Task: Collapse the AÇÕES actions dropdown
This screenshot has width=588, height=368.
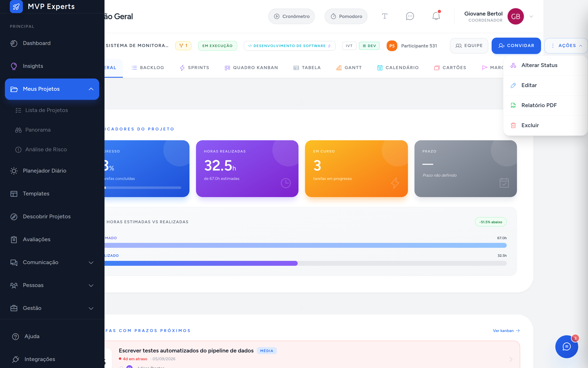Action: (566, 46)
